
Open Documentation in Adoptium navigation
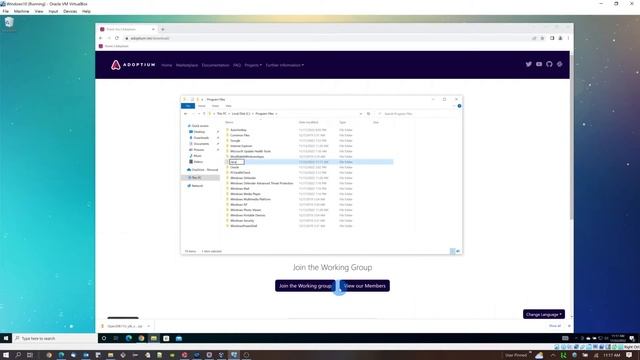click(x=216, y=65)
